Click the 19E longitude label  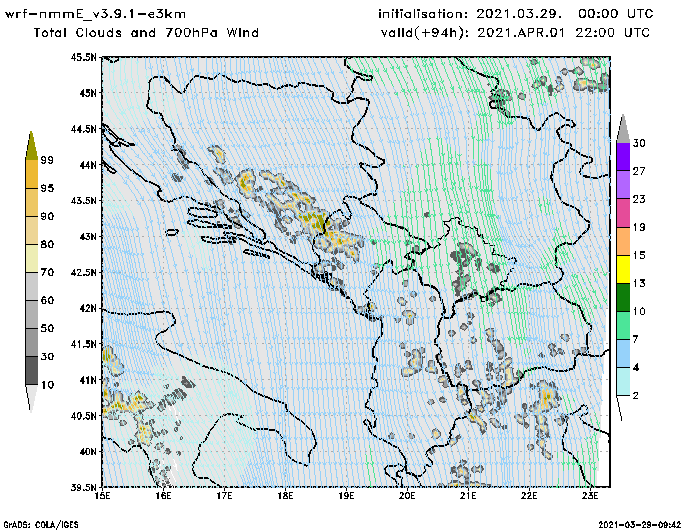(x=346, y=496)
